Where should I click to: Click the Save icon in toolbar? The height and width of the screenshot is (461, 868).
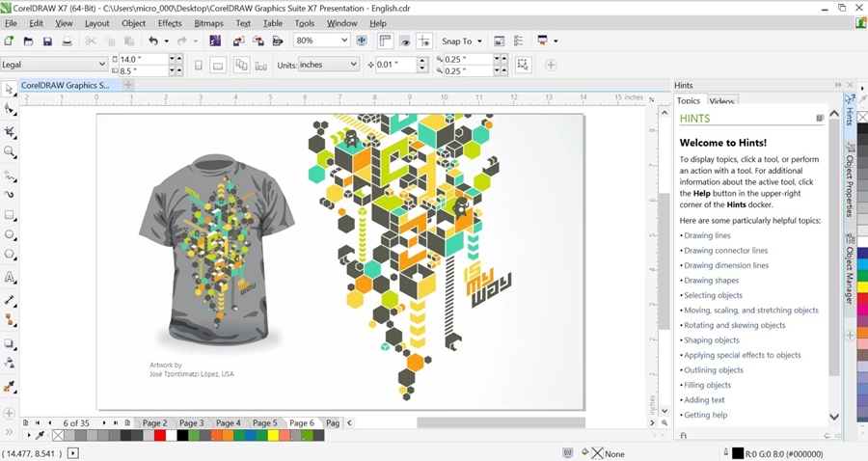47,41
